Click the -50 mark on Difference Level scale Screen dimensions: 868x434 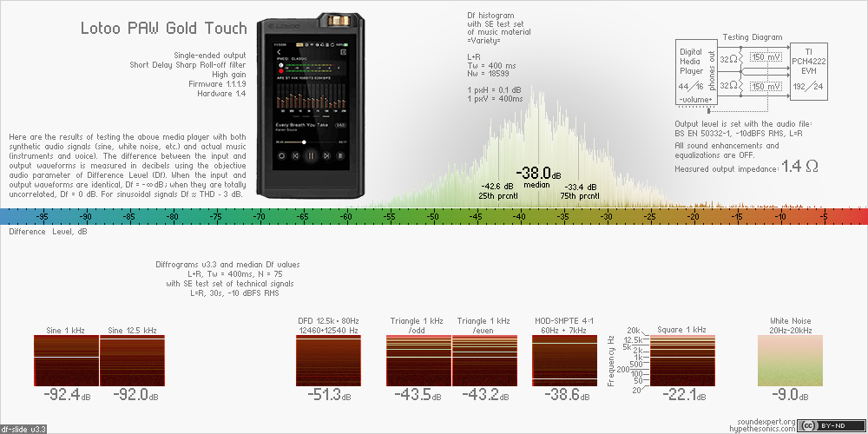pyautogui.click(x=433, y=216)
